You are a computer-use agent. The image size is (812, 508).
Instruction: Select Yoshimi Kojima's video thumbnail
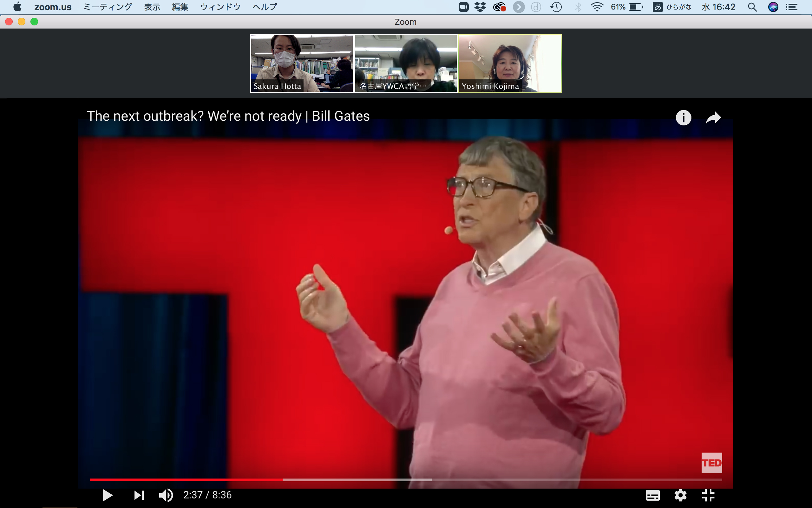510,63
